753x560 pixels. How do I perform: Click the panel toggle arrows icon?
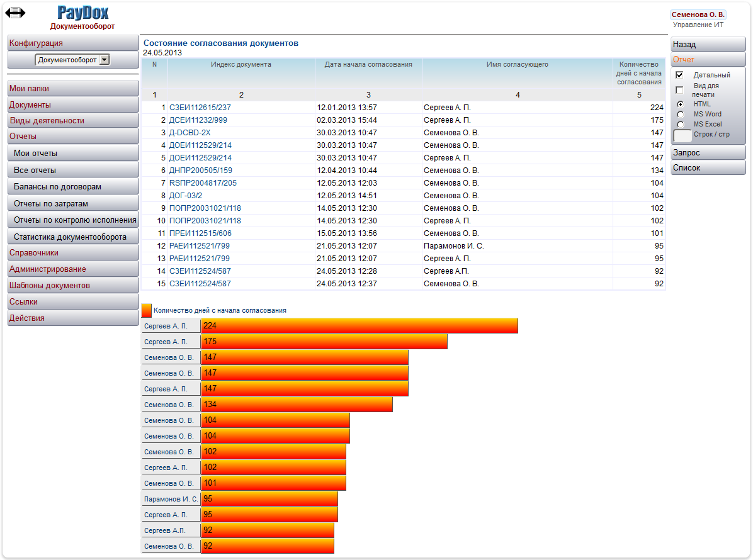coord(15,13)
